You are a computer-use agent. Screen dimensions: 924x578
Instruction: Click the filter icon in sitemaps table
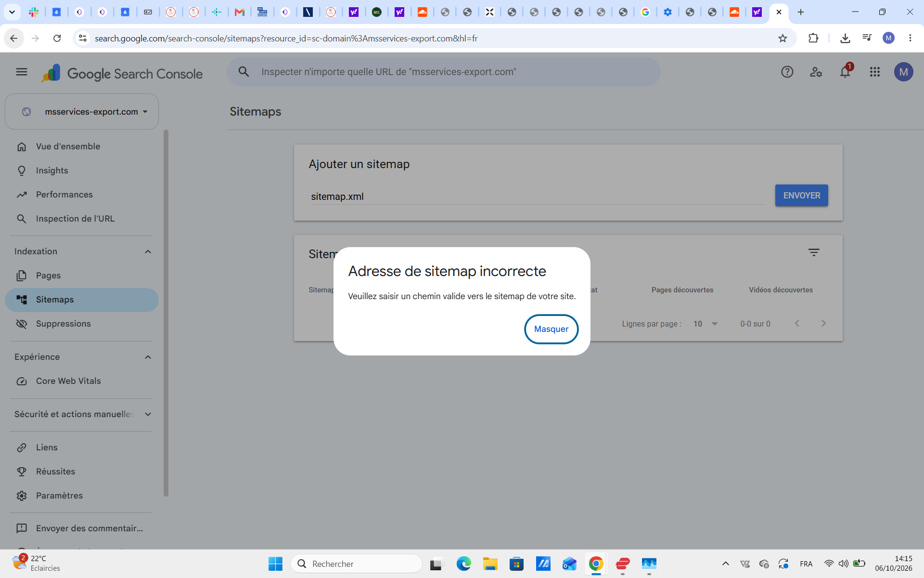point(814,252)
